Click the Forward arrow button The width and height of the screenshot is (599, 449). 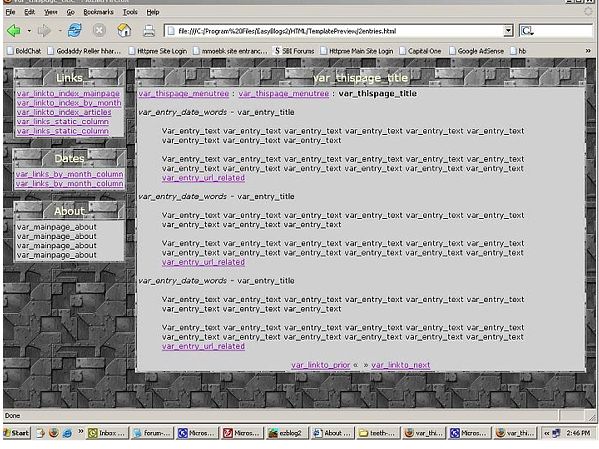(x=44, y=31)
